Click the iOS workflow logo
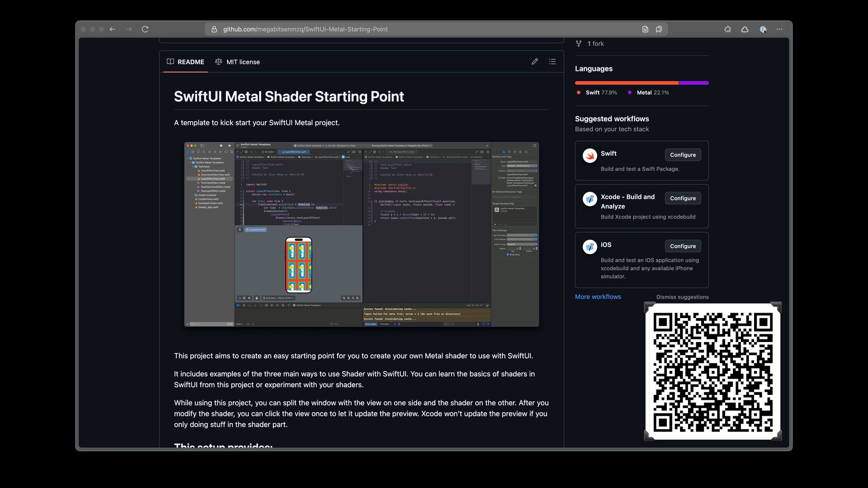This screenshot has width=868, height=488. coord(590,247)
